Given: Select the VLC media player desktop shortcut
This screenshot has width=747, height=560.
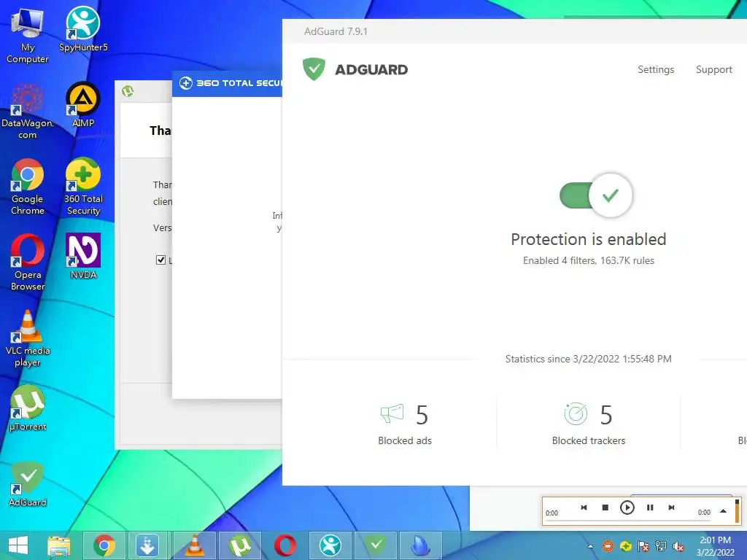Looking at the screenshot, I should point(28,338).
